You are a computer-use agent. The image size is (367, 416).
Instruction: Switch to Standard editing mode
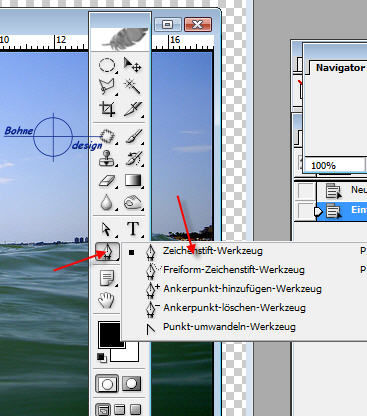coord(107,384)
